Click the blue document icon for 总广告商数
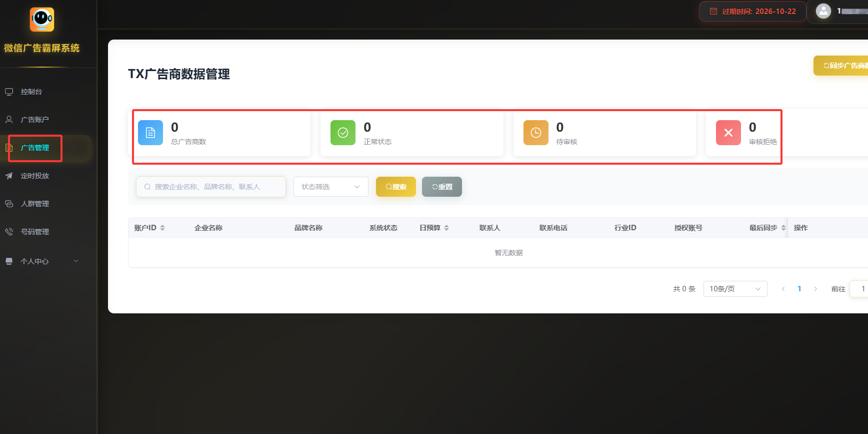Screen dimensions: 868x434 tap(150, 133)
